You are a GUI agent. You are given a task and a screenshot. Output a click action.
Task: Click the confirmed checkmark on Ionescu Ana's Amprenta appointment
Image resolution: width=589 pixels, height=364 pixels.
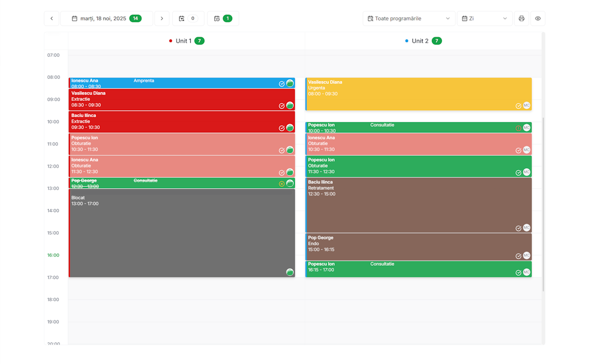coord(282,84)
